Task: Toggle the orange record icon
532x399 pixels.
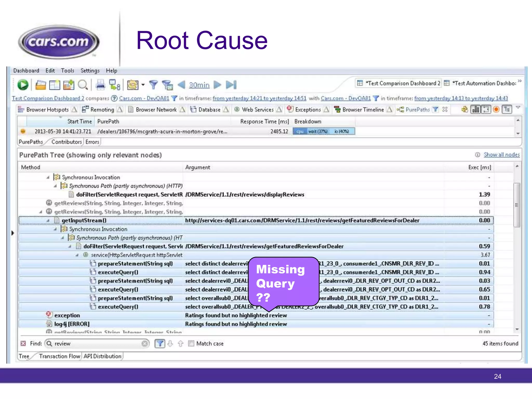Action: pyautogui.click(x=496, y=109)
